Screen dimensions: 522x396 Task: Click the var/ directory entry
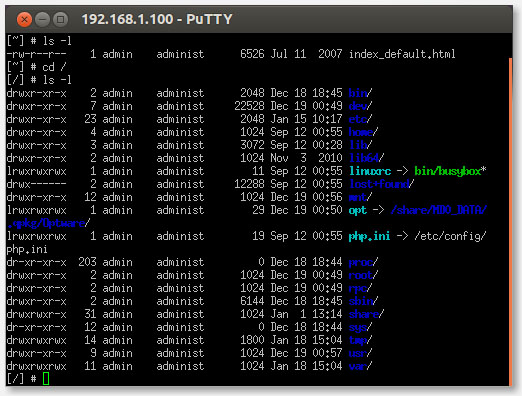(x=360, y=366)
